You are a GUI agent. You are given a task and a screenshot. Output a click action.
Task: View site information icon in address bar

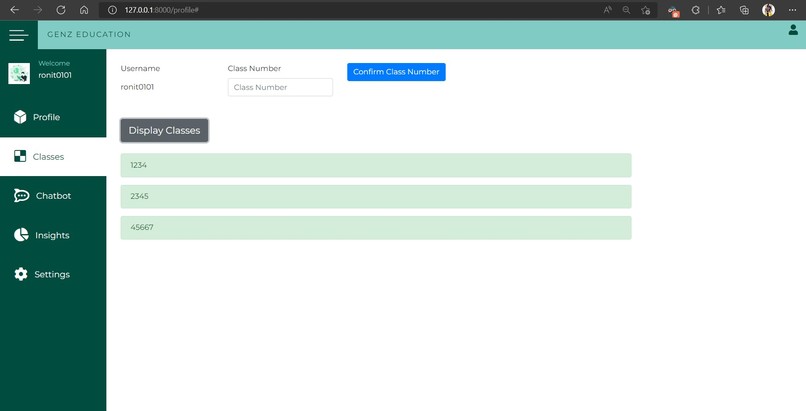[112, 10]
